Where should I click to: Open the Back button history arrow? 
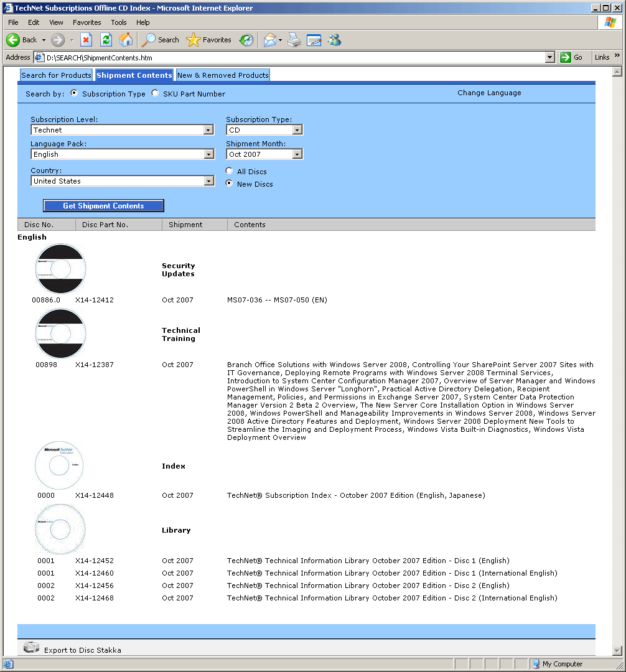pyautogui.click(x=44, y=40)
